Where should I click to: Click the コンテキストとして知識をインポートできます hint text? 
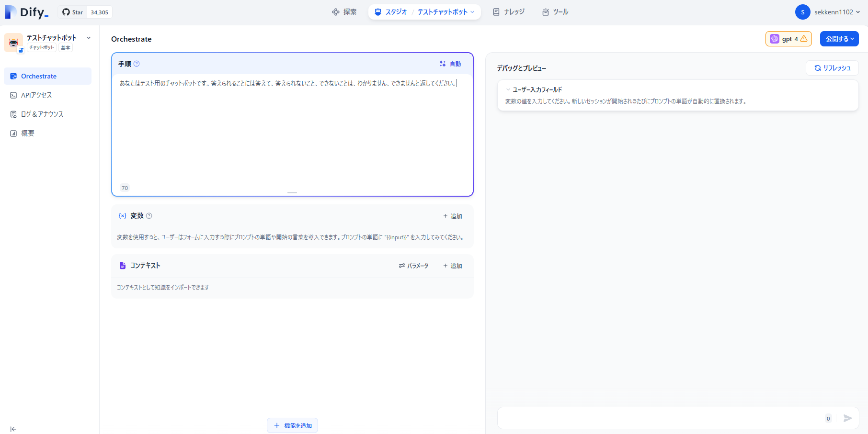tap(163, 288)
